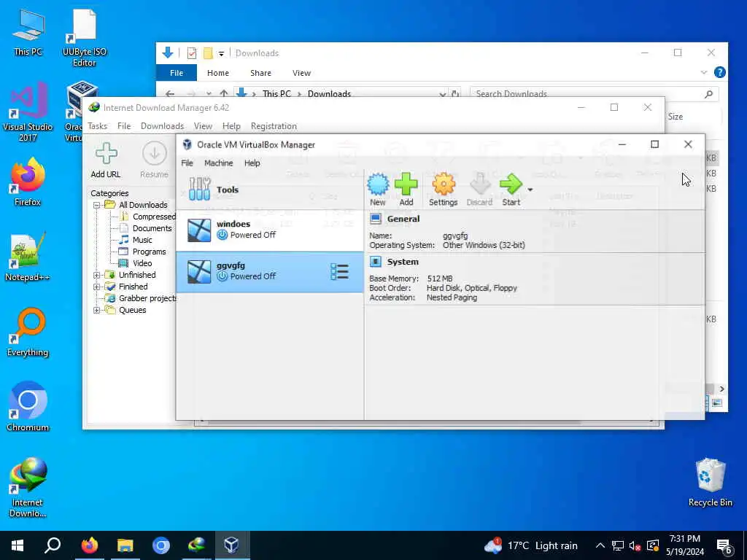Viewport: 747px width, 560px height.
Task: Open VirtualBox Machine menu
Action: pos(219,163)
